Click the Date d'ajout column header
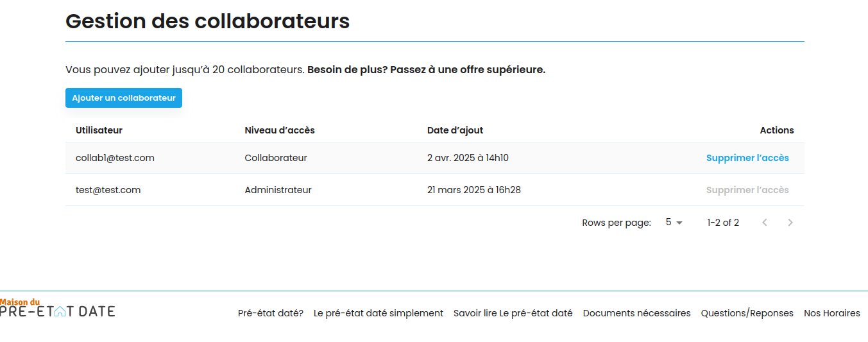Screen dimensions: 868x342 coord(455,130)
